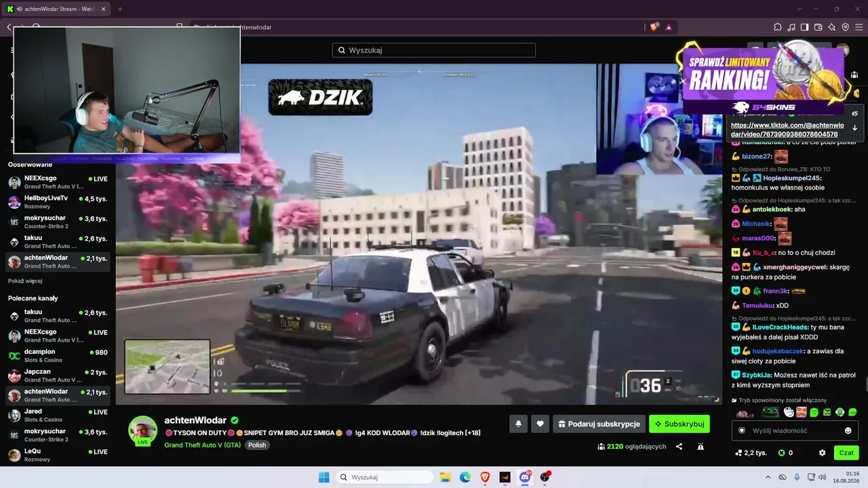Insert the Pepe frog quick emote
This screenshot has height=488, width=868.
coord(770,412)
